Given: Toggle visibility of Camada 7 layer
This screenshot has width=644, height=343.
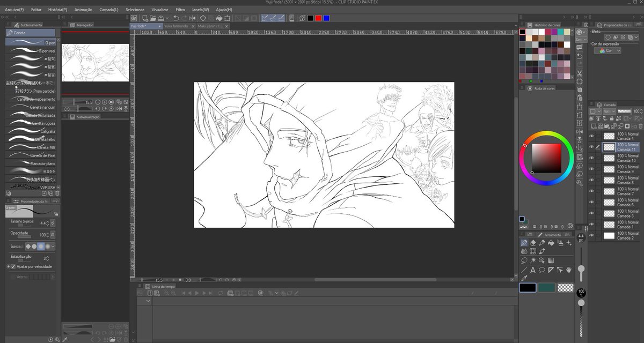Looking at the screenshot, I should [x=592, y=191].
